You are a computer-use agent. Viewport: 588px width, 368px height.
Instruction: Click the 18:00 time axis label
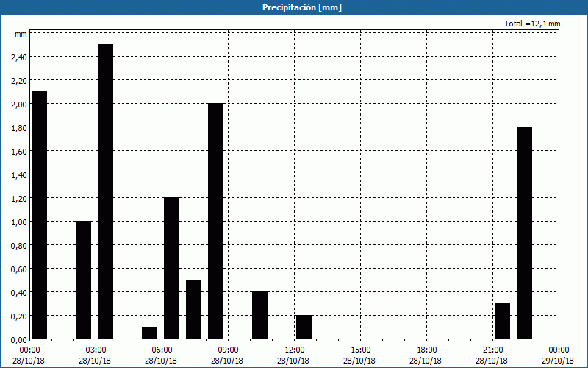(427, 350)
